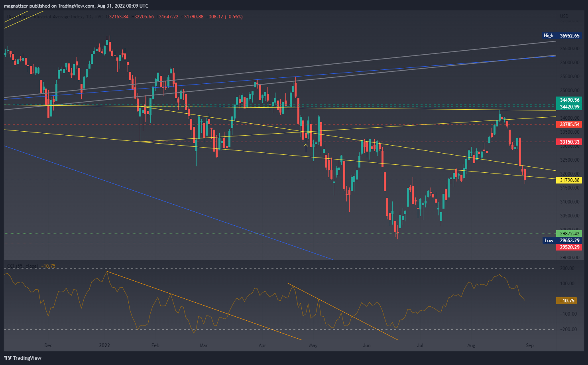Click the green 34420.99 price level label
Screen dimensions: 588x365
pyautogui.click(x=569, y=107)
